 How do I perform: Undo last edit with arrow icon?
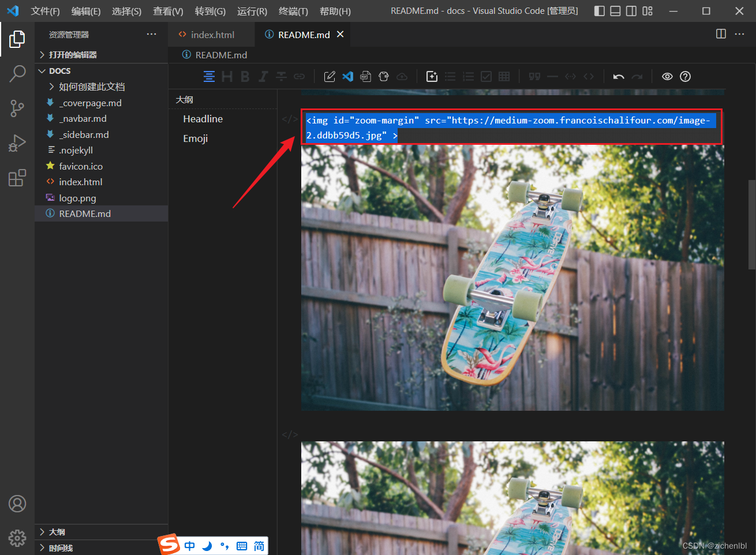pos(619,77)
